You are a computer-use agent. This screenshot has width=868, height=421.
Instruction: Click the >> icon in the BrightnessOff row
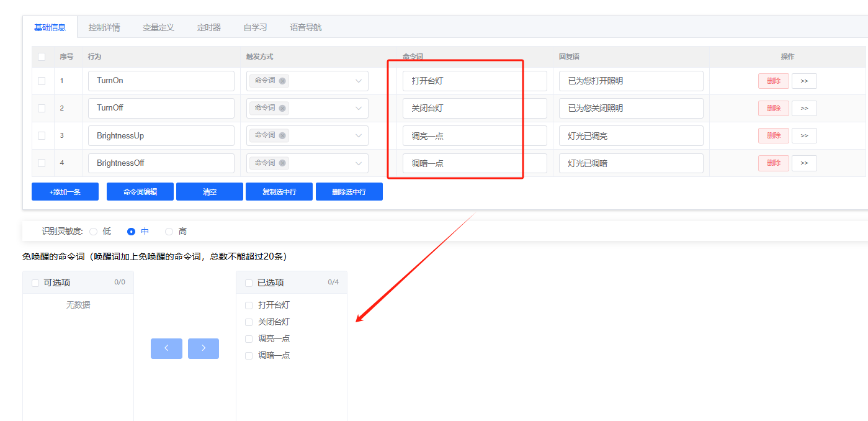(x=804, y=163)
